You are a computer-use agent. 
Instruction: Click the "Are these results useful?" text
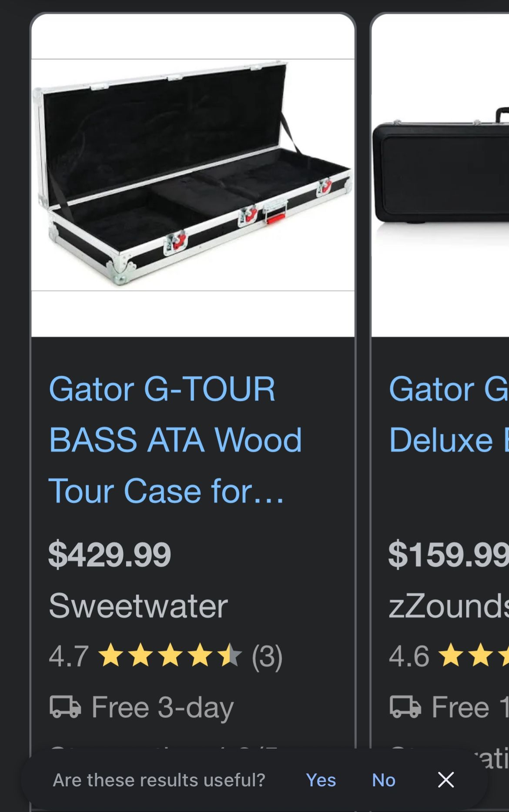(159, 780)
